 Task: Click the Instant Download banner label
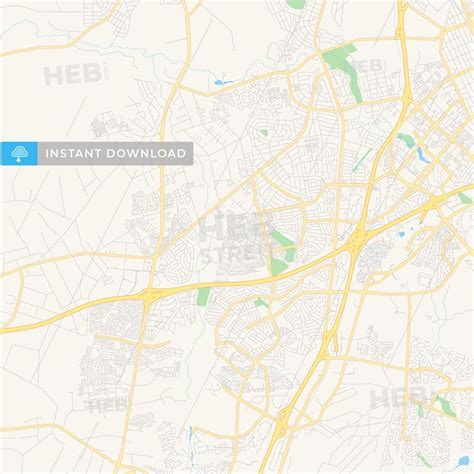pos(116,153)
